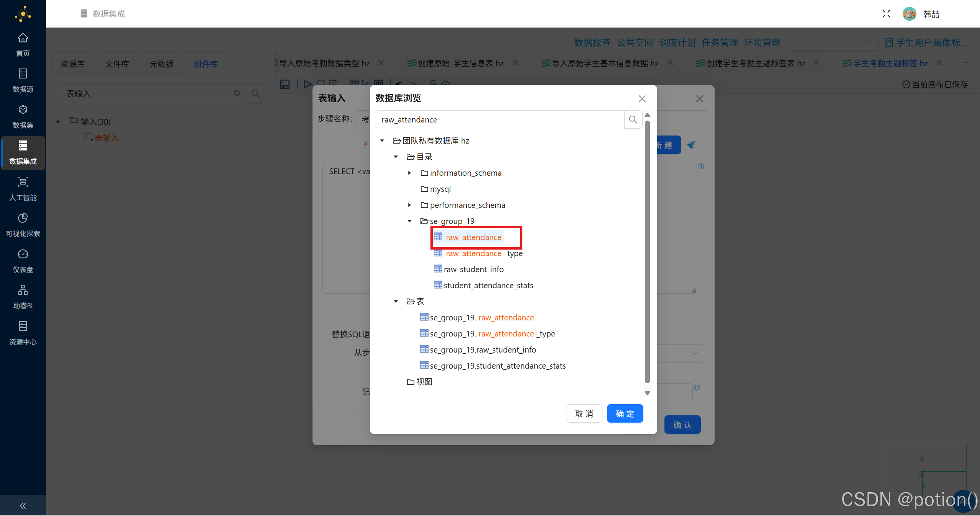Open the 环境管理 link
Image resolution: width=980 pixels, height=516 pixels.
pyautogui.click(x=762, y=42)
